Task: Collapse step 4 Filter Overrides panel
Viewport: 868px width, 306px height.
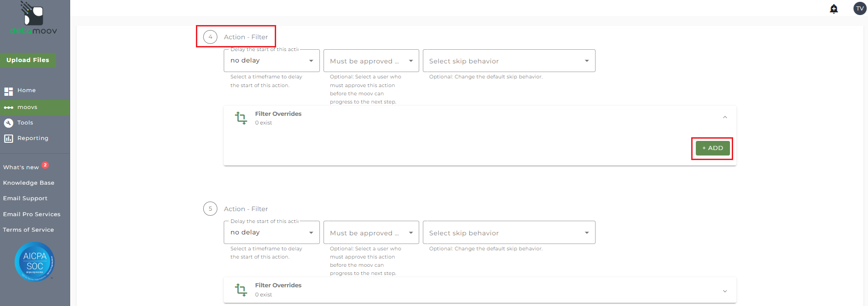Action: [725, 118]
